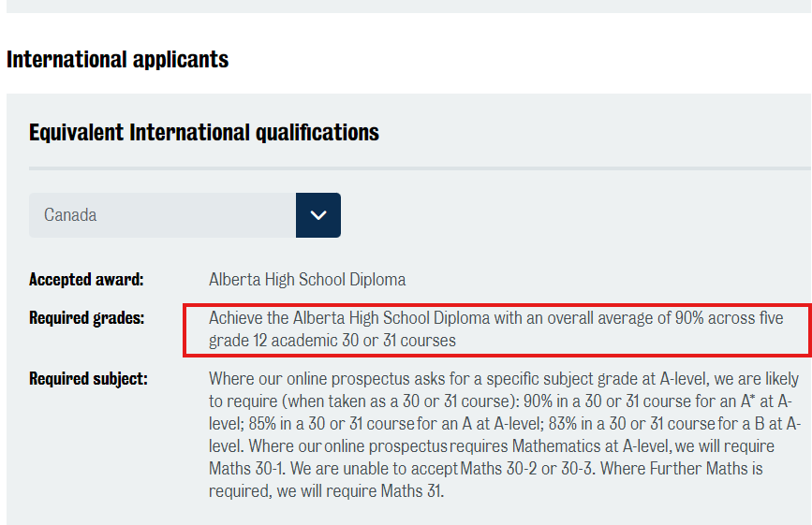Click the International applicants heading

tap(118, 60)
